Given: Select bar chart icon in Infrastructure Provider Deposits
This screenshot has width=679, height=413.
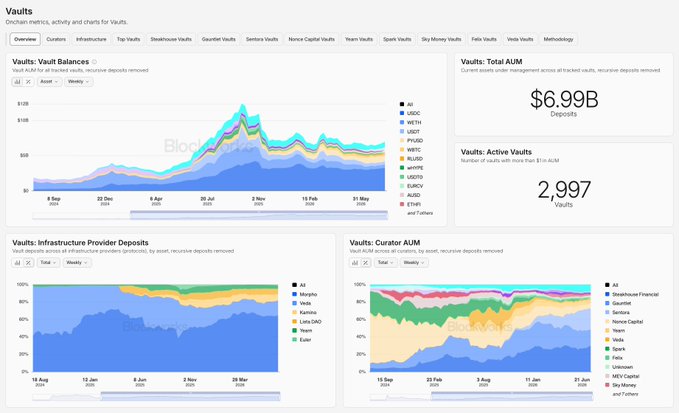Looking at the screenshot, I should 17,262.
